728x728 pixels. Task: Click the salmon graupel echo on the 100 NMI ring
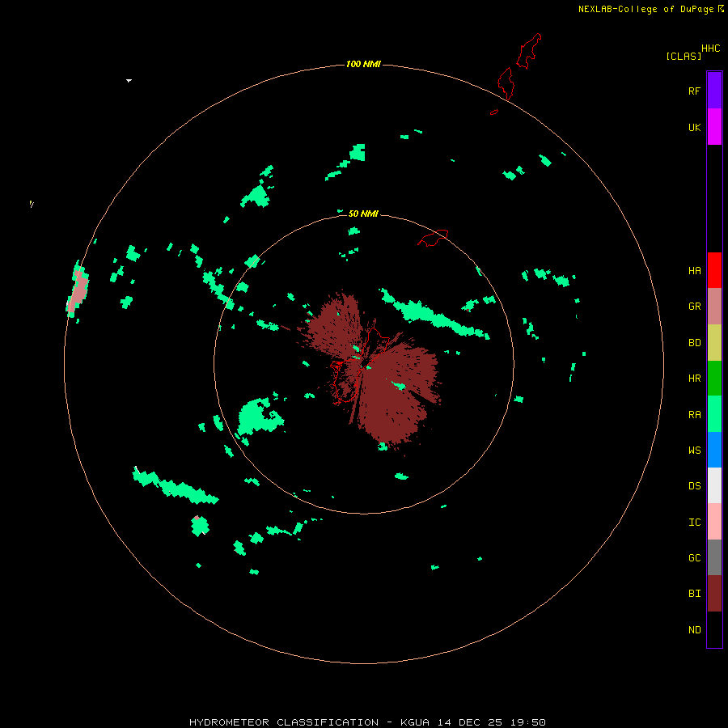pos(78,291)
